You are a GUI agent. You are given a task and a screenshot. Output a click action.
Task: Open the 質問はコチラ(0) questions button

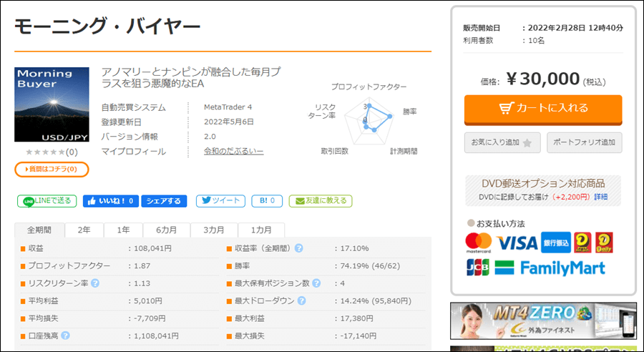pos(52,169)
